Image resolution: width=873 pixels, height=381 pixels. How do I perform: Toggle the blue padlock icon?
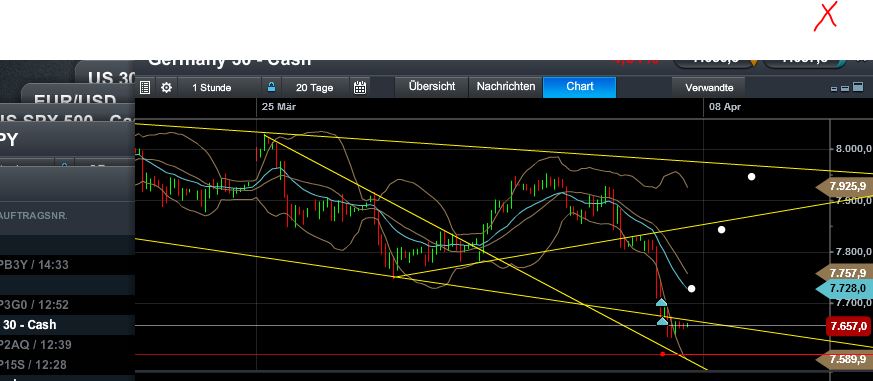(x=271, y=87)
